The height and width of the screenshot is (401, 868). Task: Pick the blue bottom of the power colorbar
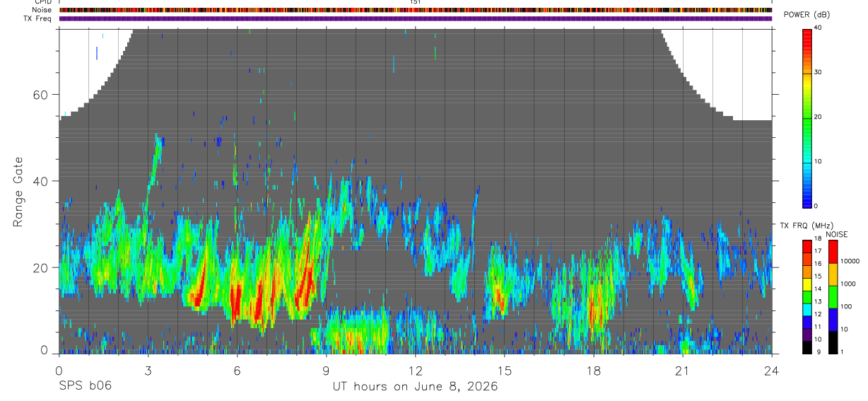coord(807,201)
